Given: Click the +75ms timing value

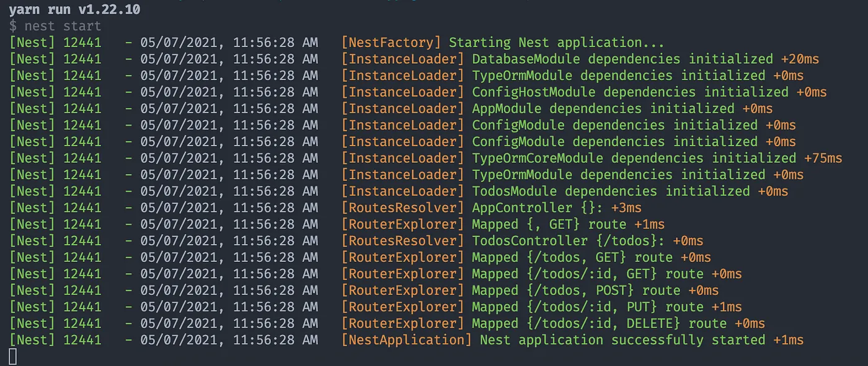Looking at the screenshot, I should click(x=823, y=159).
